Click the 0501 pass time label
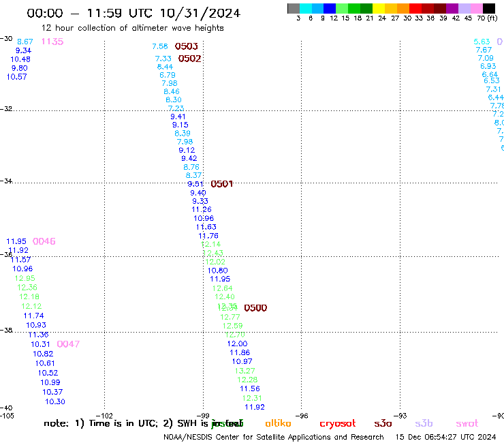The height and width of the screenshot is (443, 504). click(x=222, y=184)
